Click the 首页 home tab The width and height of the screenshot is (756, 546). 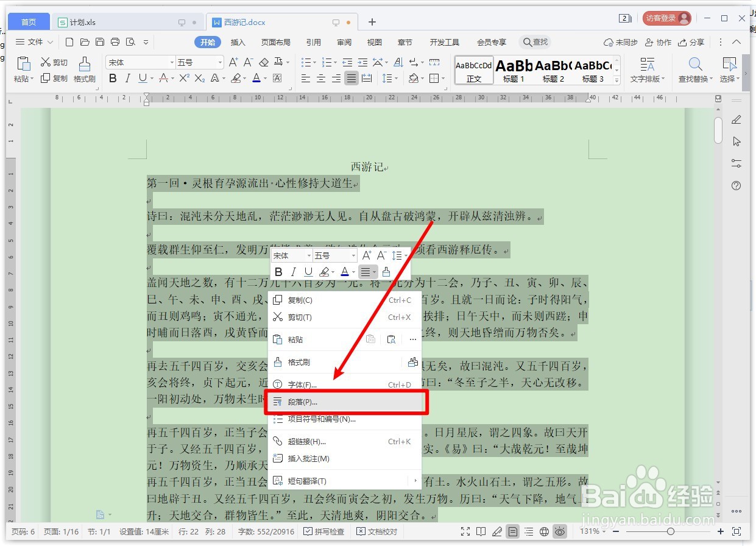29,22
